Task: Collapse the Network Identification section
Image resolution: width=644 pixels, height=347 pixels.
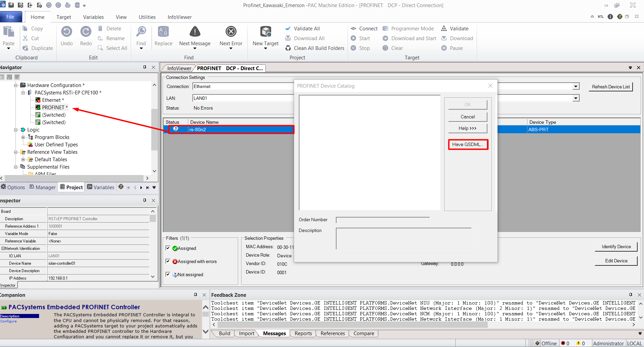Action: [3, 249]
